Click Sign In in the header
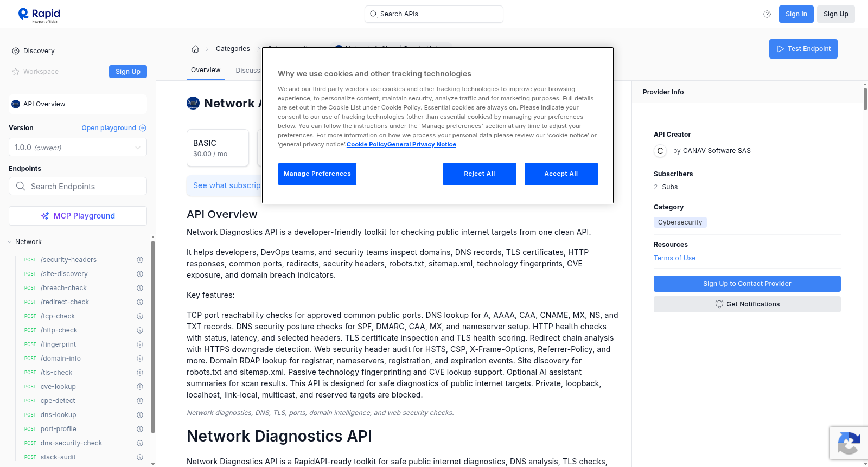Viewport: 868px width, 467px height. [796, 14]
